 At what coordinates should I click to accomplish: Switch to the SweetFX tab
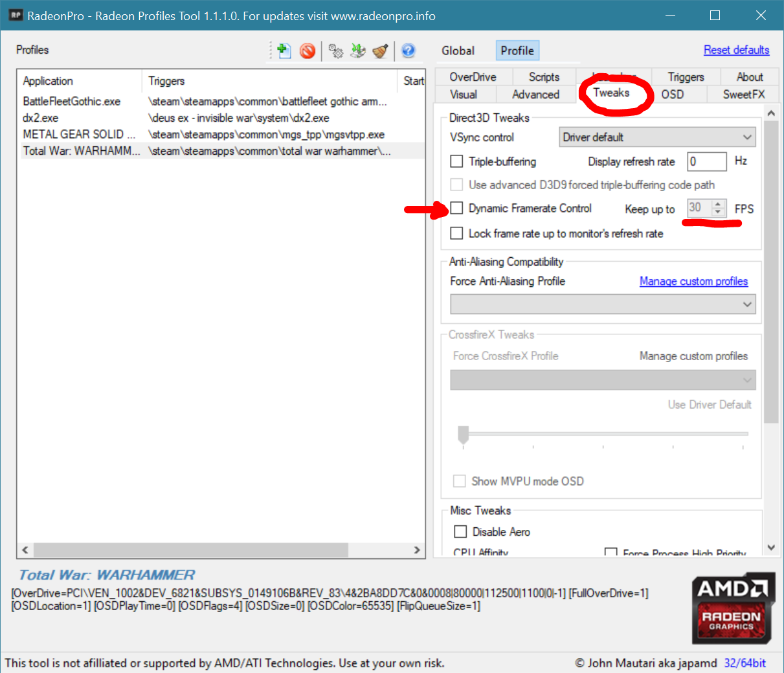(743, 95)
